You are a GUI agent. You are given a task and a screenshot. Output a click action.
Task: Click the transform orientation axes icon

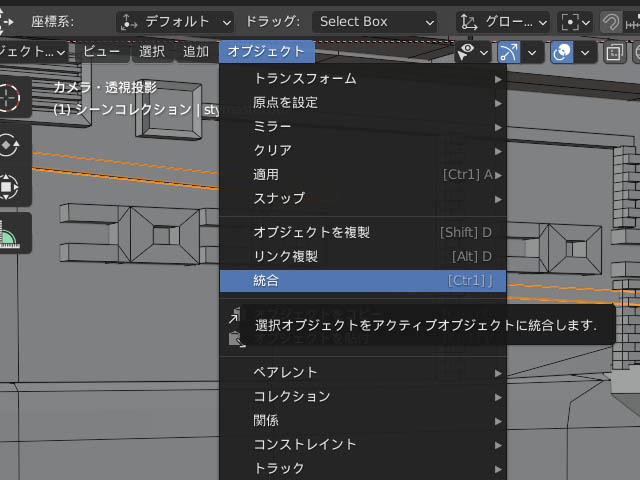[129, 22]
